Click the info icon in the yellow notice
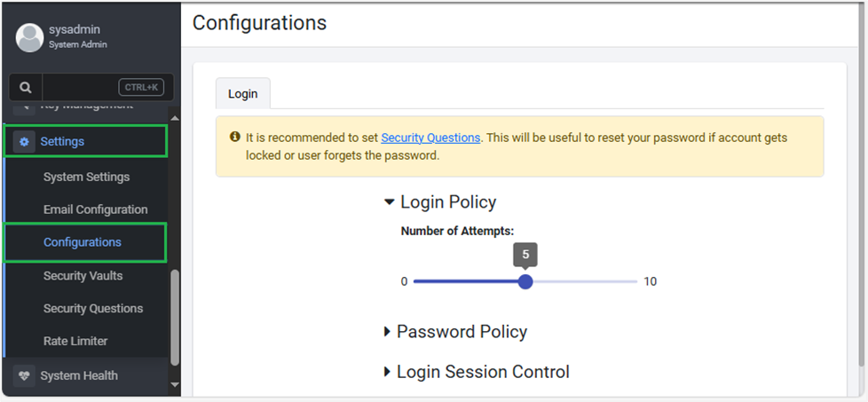Screen dimensions: 868x402 pos(234,137)
